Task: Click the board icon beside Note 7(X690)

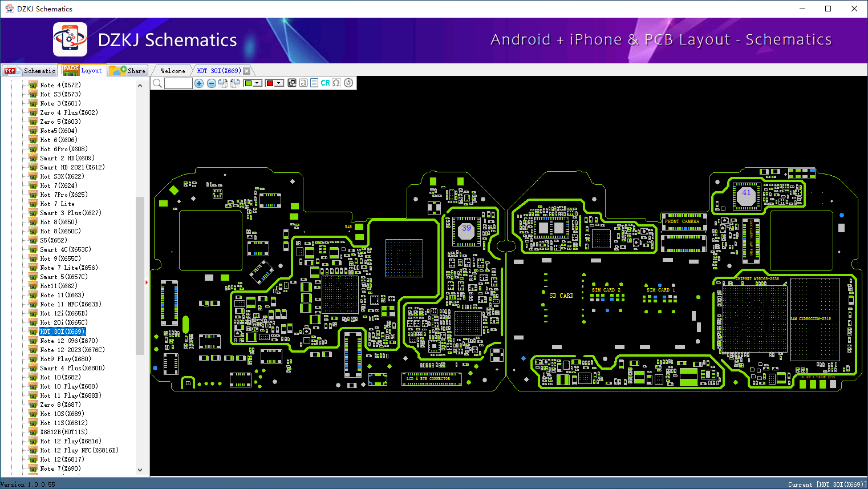Action: pyautogui.click(x=33, y=468)
